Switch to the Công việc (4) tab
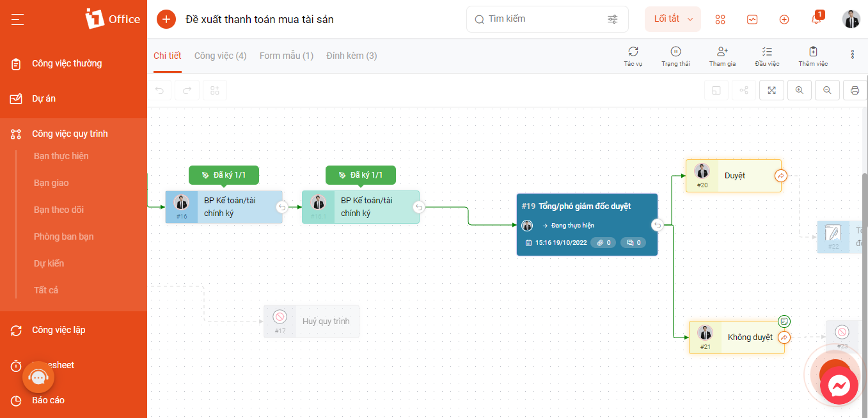 coord(220,56)
